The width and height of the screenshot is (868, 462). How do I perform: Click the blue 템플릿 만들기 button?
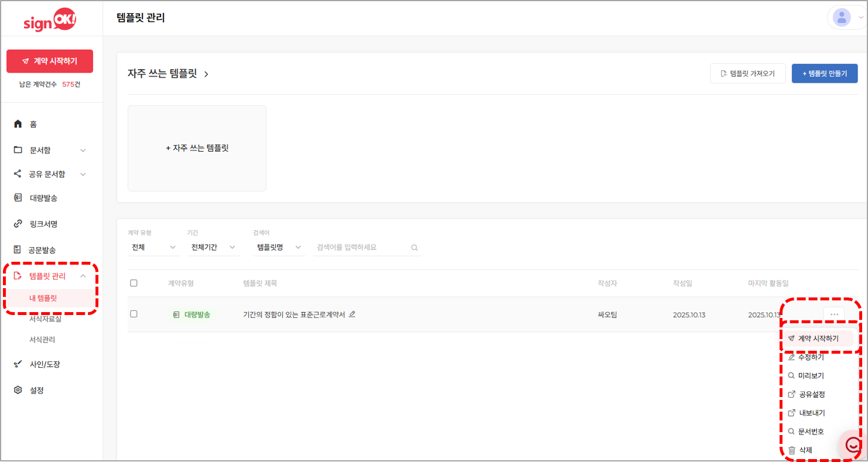point(824,74)
